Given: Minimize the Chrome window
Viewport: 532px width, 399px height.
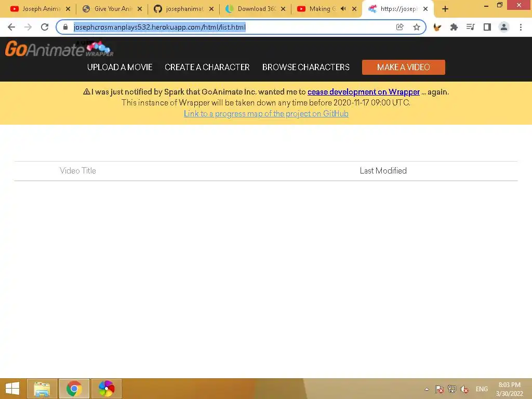Looking at the screenshot, I should click(486, 5).
